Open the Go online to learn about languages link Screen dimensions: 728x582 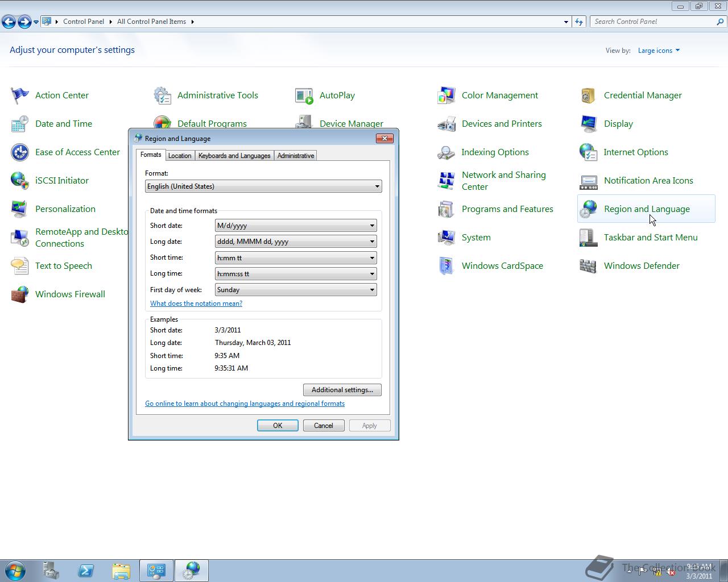pyautogui.click(x=245, y=404)
